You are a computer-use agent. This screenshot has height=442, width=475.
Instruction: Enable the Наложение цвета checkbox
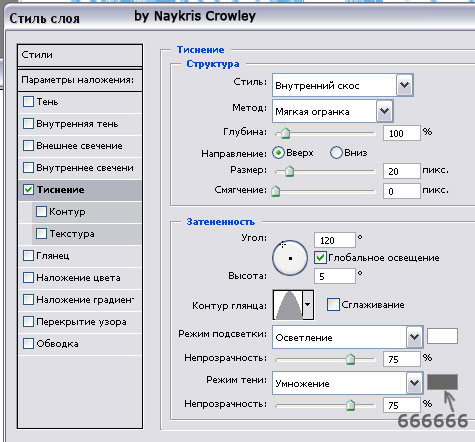click(28, 277)
